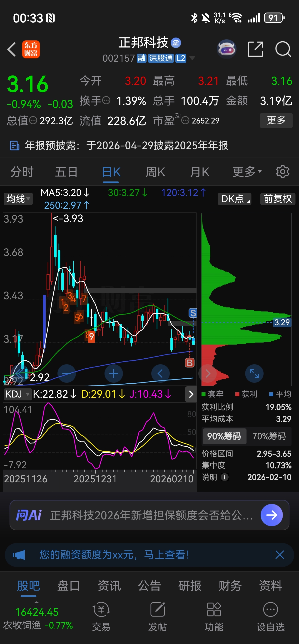Open the 财务 tab
This screenshot has width=299, height=644.
click(230, 586)
